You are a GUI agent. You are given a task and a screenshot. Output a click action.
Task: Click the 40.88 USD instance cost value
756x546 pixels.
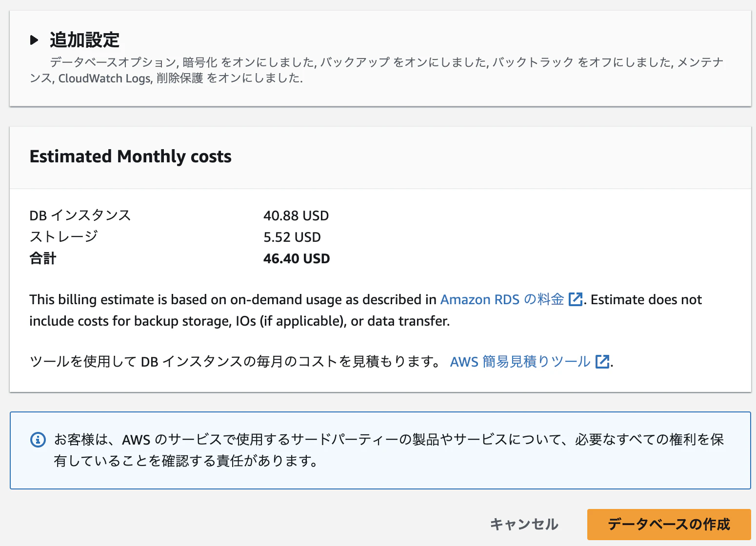coord(296,215)
